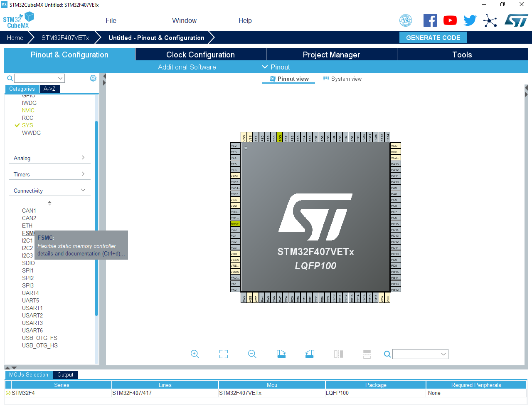Screen dimensions: 532x409
Task: Zoom out of the pinout view
Action: 252,354
